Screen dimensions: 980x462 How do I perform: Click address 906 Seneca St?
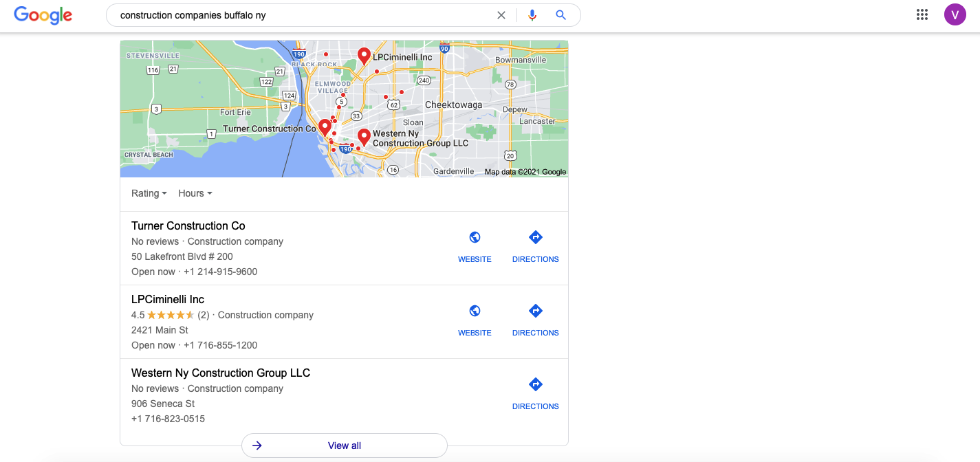163,404
